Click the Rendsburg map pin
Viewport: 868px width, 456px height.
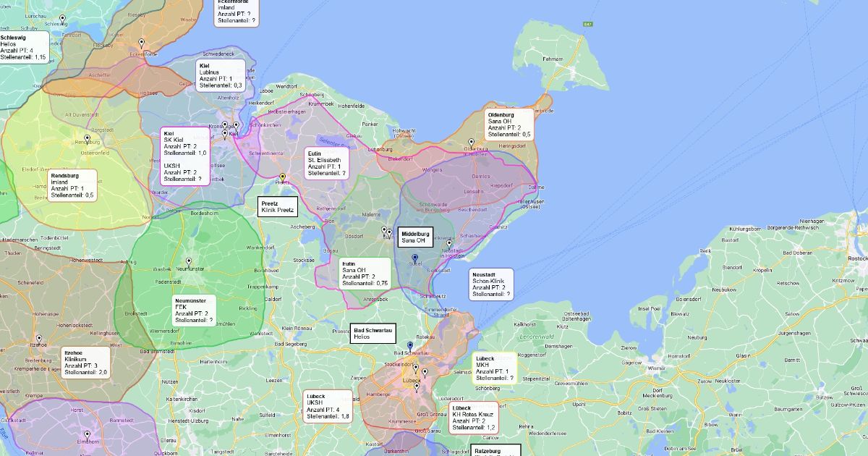tap(87, 139)
